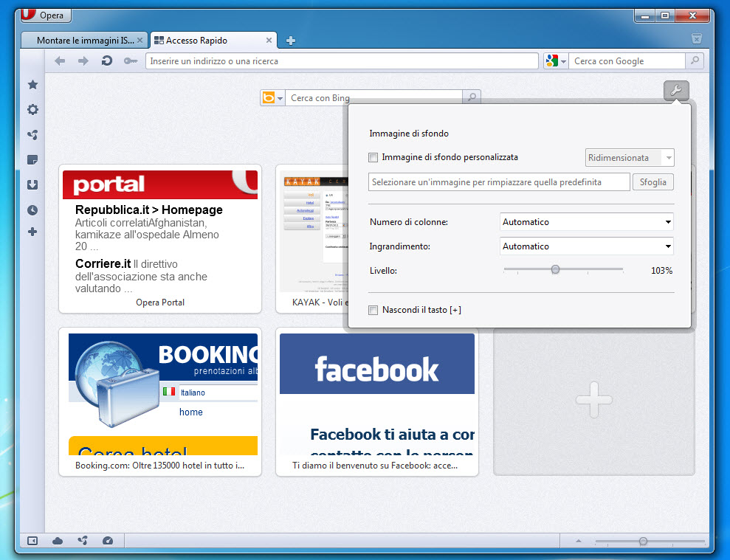Open the Notes panel
Viewport: 730px width, 560px height.
[x=32, y=160]
